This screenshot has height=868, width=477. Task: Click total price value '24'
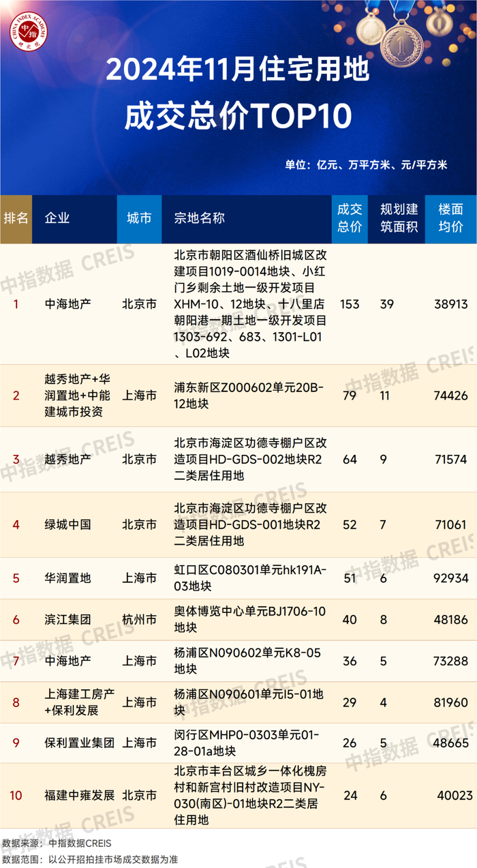pos(350,796)
